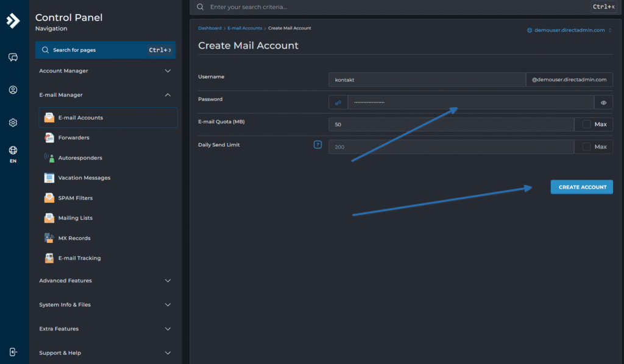Image resolution: width=624 pixels, height=364 pixels.
Task: Click the chat messages icon in left rail
Action: point(13,57)
